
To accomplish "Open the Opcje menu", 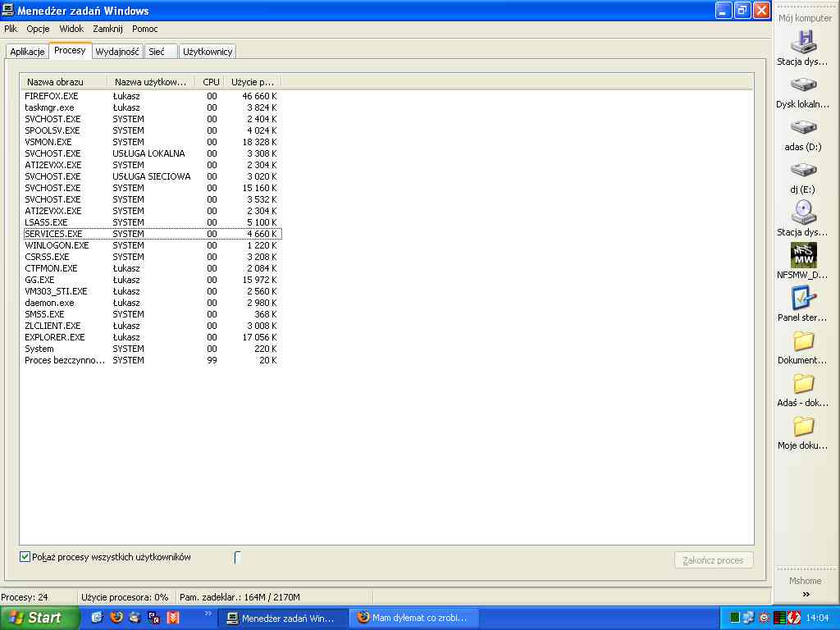I will (x=38, y=29).
